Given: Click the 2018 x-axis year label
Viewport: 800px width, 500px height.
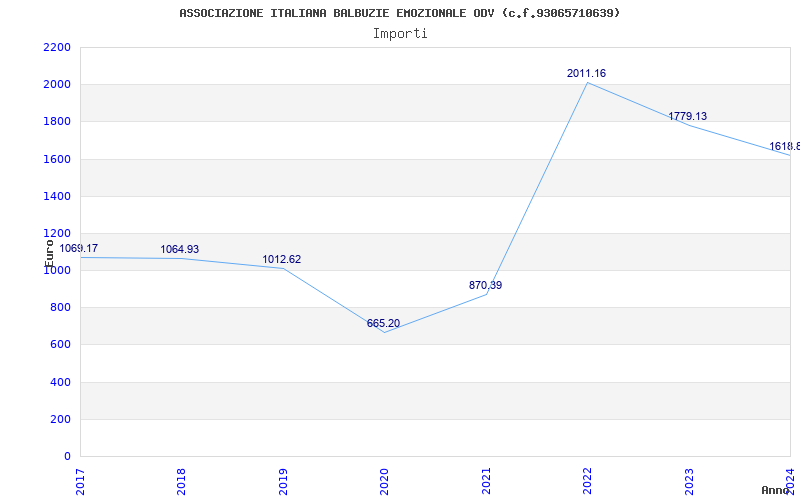Looking at the screenshot, I should point(182,482).
